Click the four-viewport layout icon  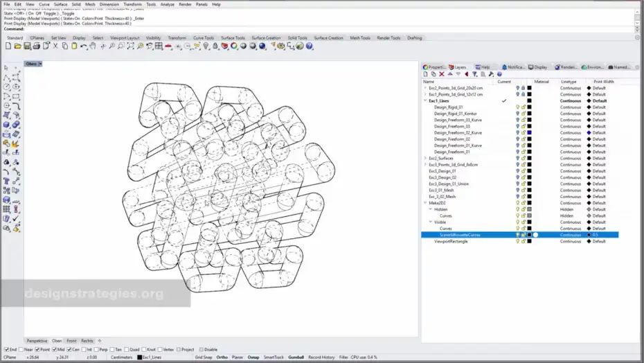(x=159, y=46)
